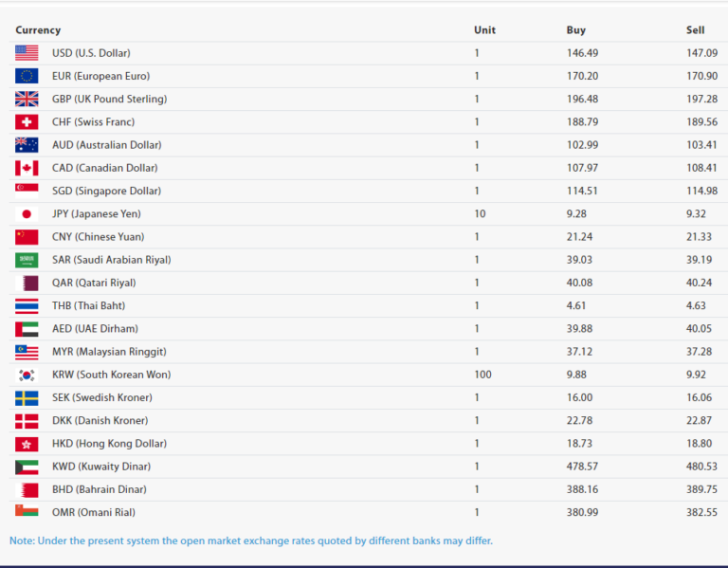
Task: Select the Canadian Dollar flag icon
Action: tap(27, 168)
